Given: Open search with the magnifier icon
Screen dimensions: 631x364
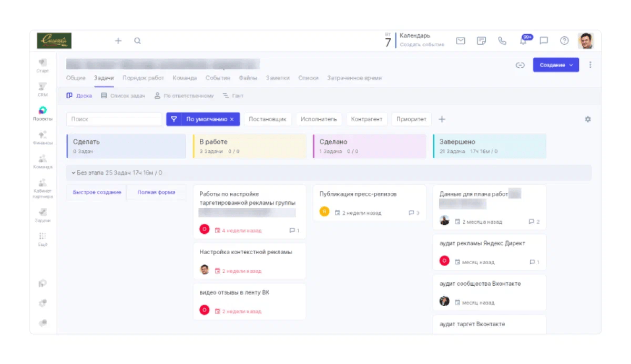Looking at the screenshot, I should coord(137,41).
